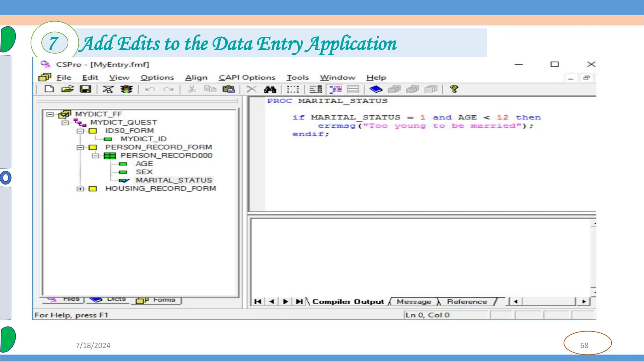644x362 pixels.
Task: Minimize the inner document window
Action: tap(571, 78)
